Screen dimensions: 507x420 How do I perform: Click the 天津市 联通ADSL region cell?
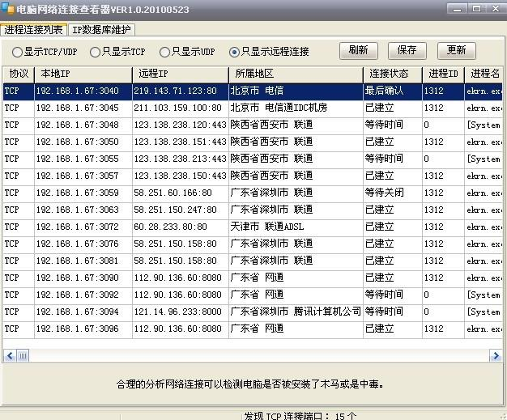pos(296,227)
